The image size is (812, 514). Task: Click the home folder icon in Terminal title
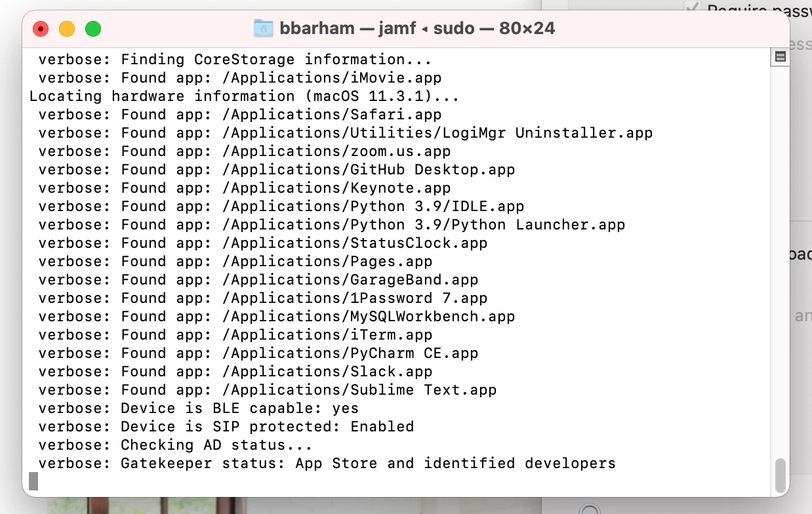(263, 28)
